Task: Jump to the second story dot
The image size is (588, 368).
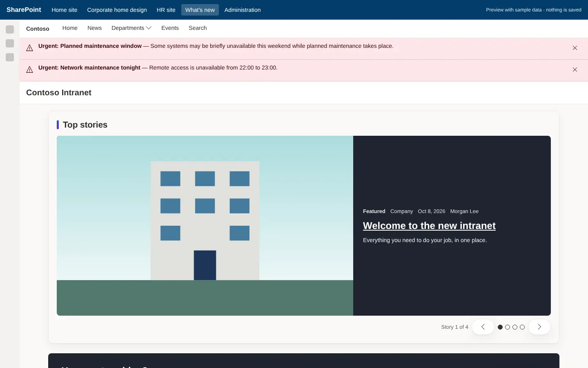Action: [508, 327]
